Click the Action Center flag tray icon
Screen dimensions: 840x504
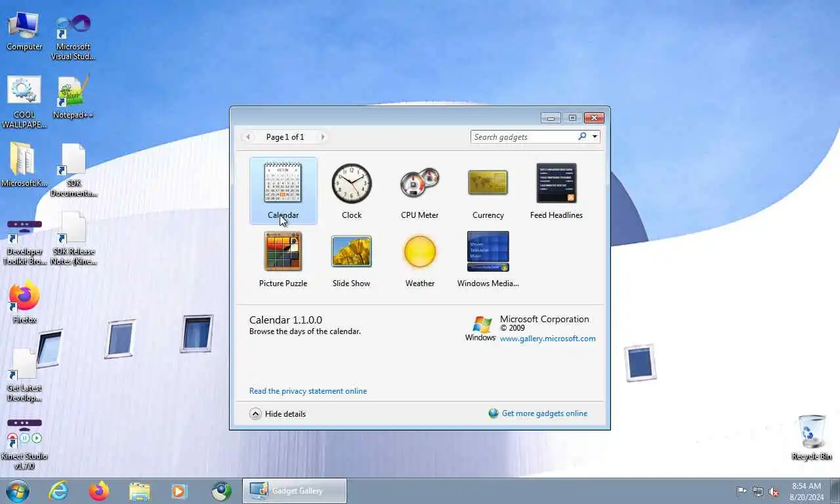[742, 492]
